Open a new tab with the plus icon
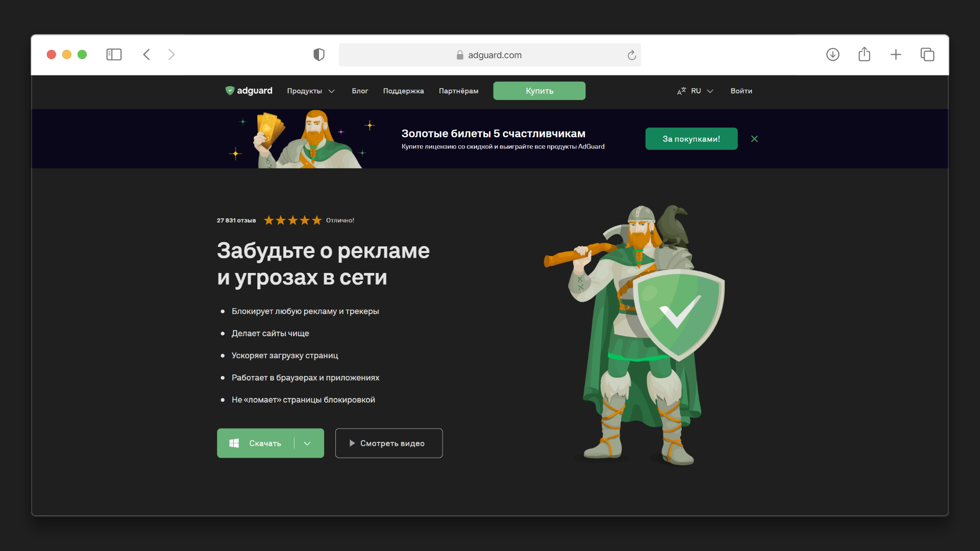Viewport: 980px width, 551px height. coord(896,55)
